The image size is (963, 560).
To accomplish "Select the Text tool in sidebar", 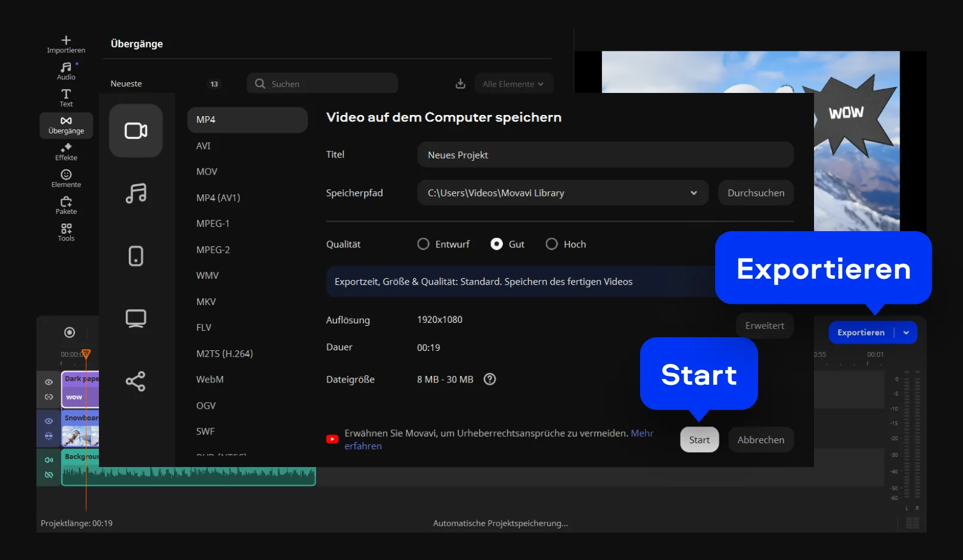I will 66,98.
